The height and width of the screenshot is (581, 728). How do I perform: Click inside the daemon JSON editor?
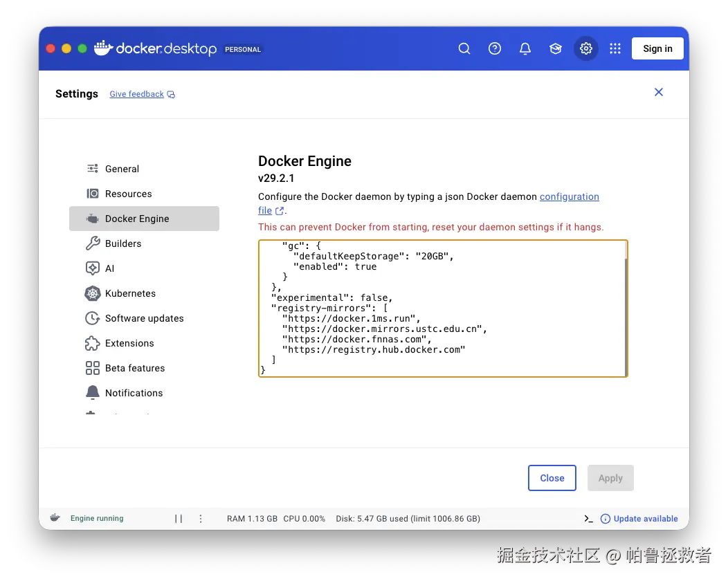(443, 308)
